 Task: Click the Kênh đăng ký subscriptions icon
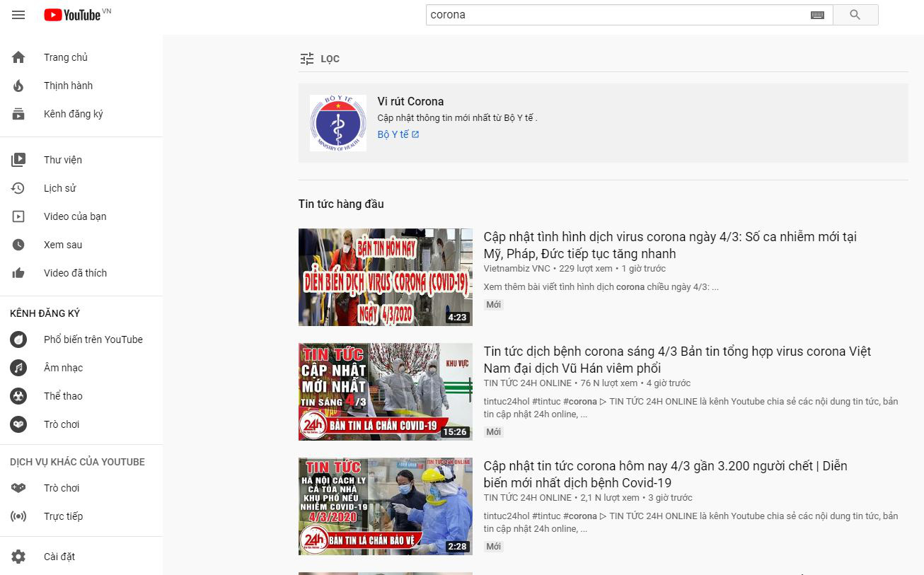(18, 114)
